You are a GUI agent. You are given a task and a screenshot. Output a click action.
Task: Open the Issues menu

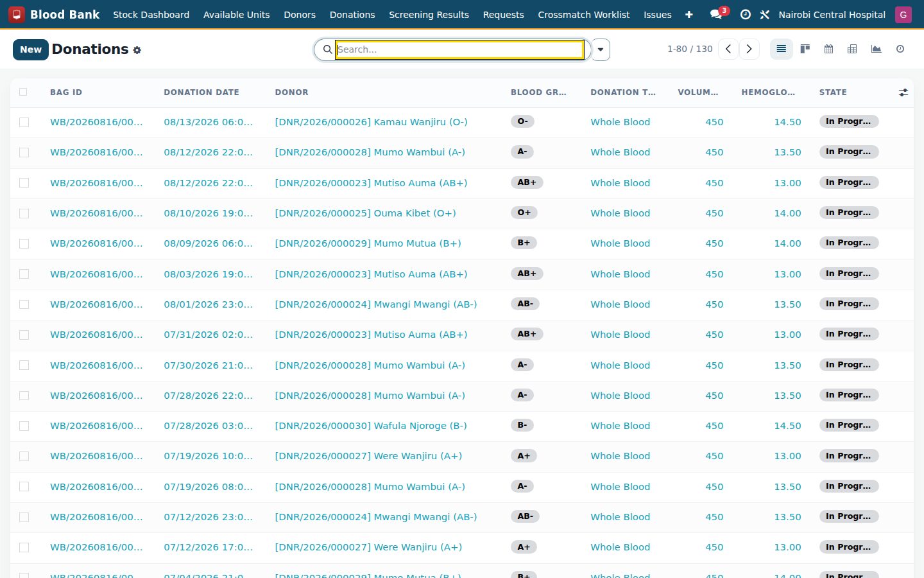(x=658, y=14)
